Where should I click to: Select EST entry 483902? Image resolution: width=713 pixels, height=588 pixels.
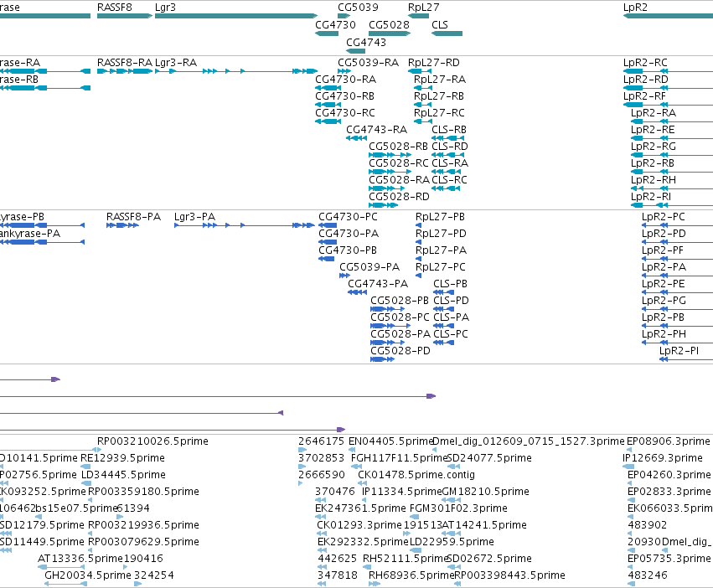(648, 525)
